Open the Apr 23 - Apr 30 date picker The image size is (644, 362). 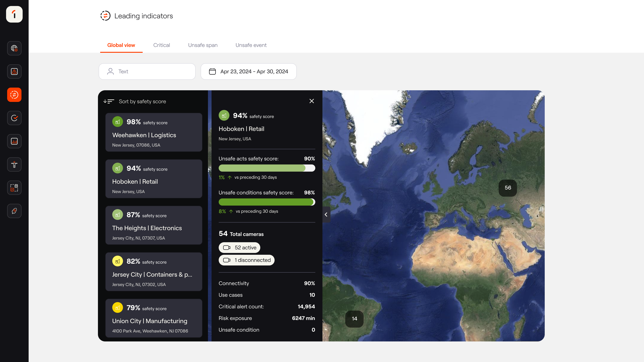coord(248,72)
